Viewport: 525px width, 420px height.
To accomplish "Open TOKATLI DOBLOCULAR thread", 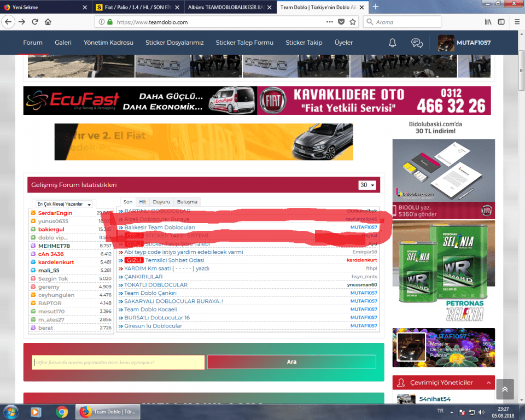I will [156, 285].
